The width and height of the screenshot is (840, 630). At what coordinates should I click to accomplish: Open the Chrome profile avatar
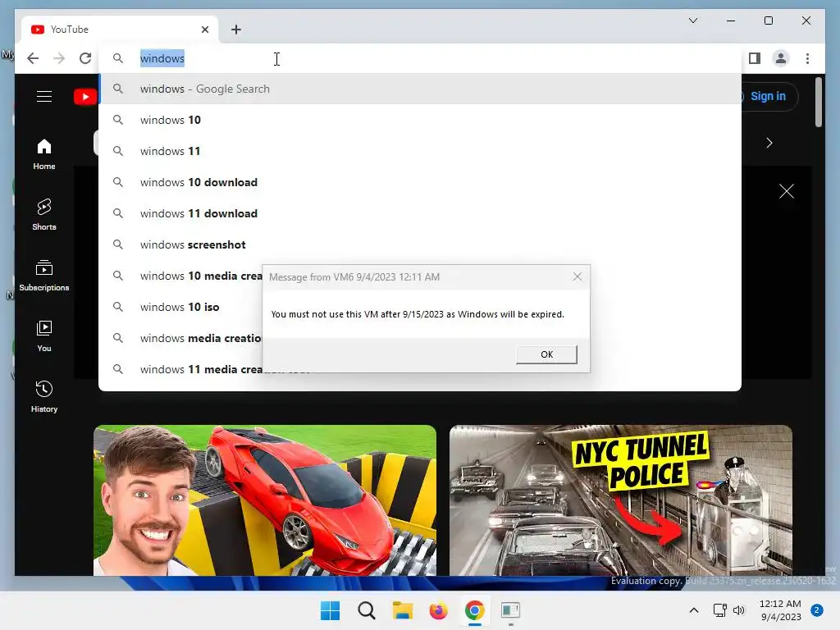pyautogui.click(x=781, y=58)
